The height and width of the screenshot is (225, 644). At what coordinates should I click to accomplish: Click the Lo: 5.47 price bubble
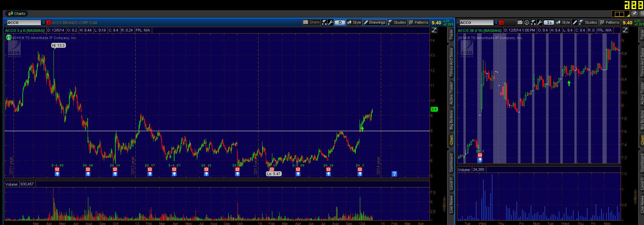tap(274, 174)
